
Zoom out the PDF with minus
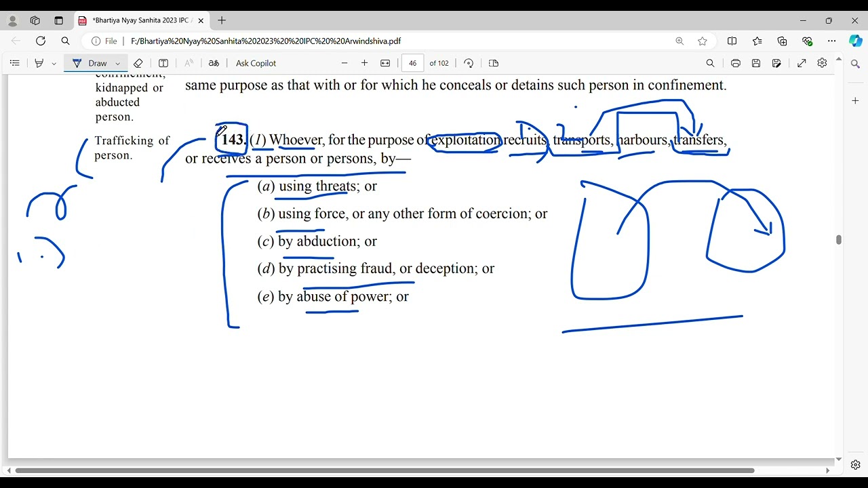344,63
